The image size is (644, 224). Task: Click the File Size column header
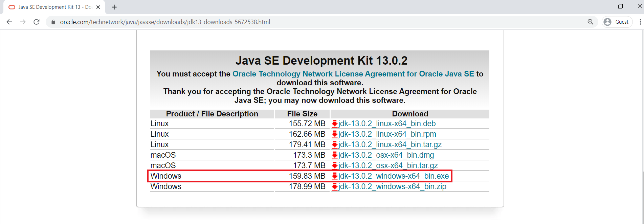pyautogui.click(x=302, y=114)
